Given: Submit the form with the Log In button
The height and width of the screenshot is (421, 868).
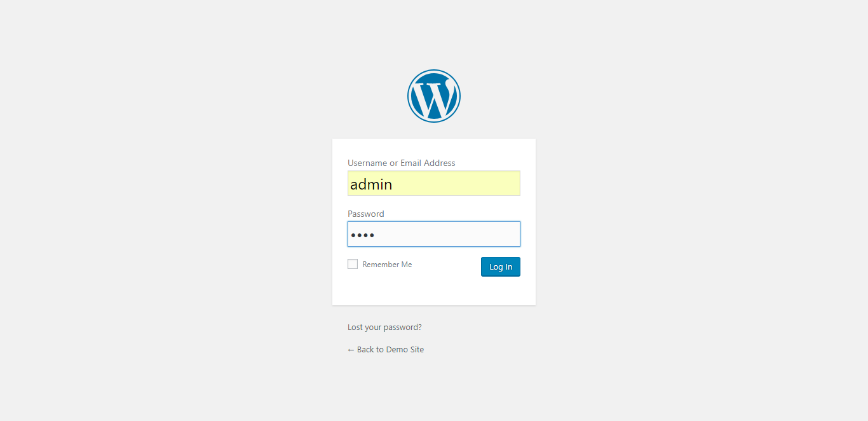Looking at the screenshot, I should (x=501, y=267).
